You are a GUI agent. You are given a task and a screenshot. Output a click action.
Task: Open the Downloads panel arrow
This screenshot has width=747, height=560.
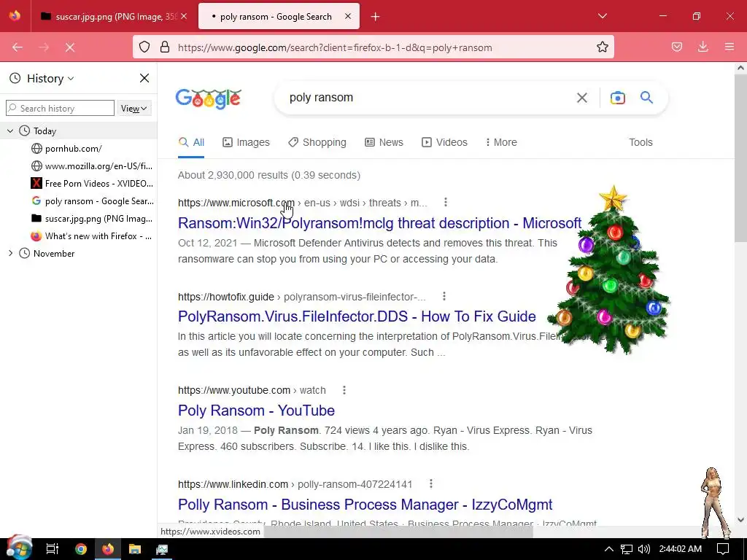pyautogui.click(x=703, y=47)
